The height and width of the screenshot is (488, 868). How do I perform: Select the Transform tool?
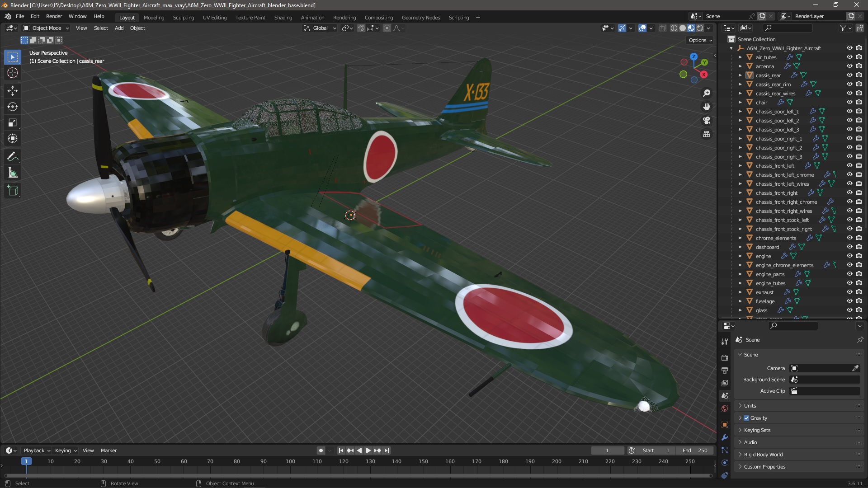pos(13,138)
